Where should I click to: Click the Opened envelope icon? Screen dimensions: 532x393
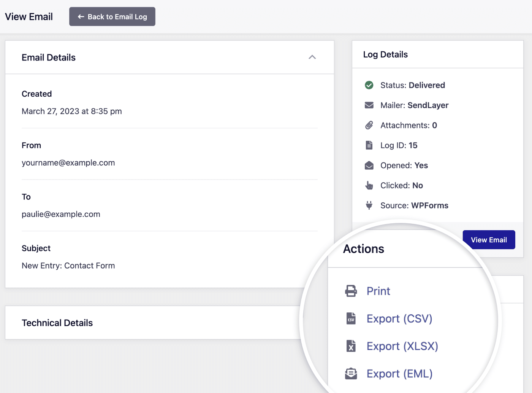click(x=369, y=165)
